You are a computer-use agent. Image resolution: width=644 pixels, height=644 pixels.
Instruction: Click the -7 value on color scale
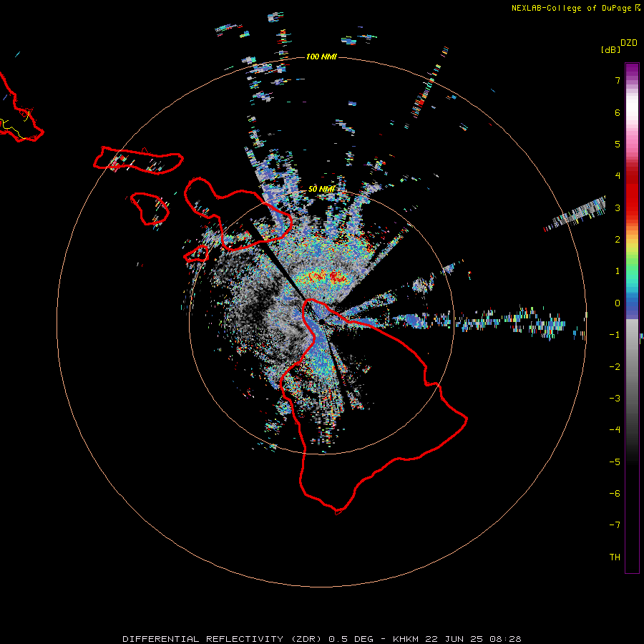tap(615, 525)
